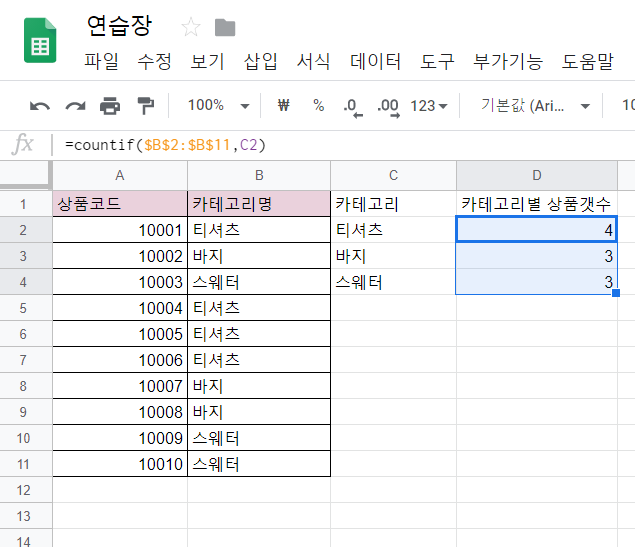The image size is (635, 547).
Task: Decrease decimal places
Action: point(353,107)
